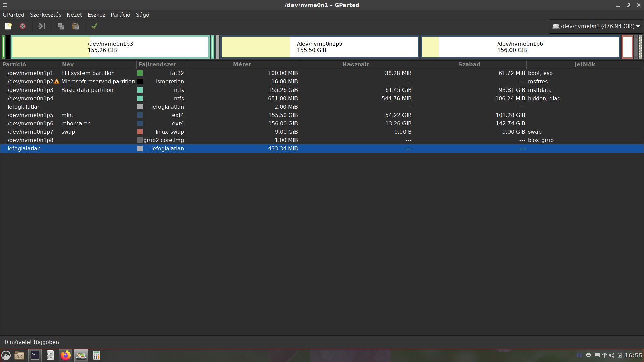The height and width of the screenshot is (362, 644).
Task: Click the Apply operations checkmark icon
Action: [94, 26]
